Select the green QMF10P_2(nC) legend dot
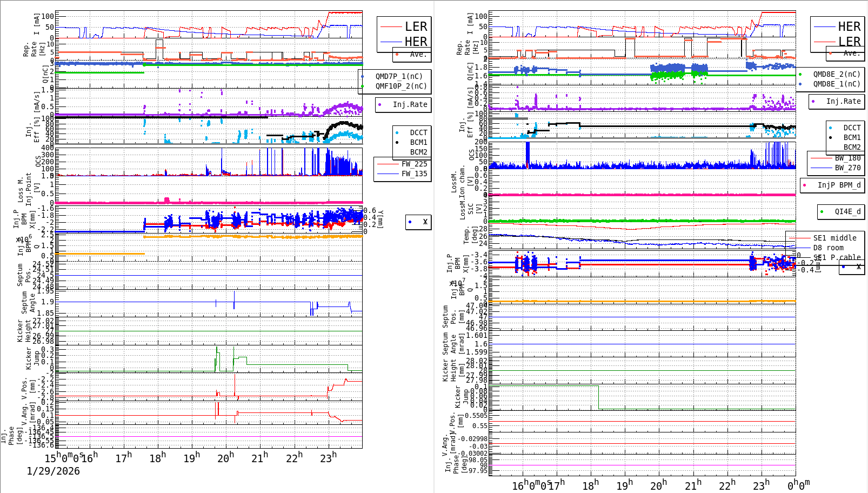 tap(363, 86)
